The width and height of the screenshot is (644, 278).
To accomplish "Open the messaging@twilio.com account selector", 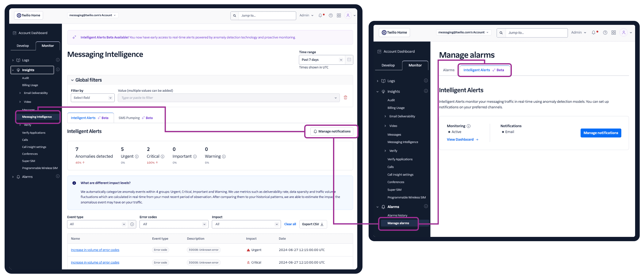I will click(93, 15).
